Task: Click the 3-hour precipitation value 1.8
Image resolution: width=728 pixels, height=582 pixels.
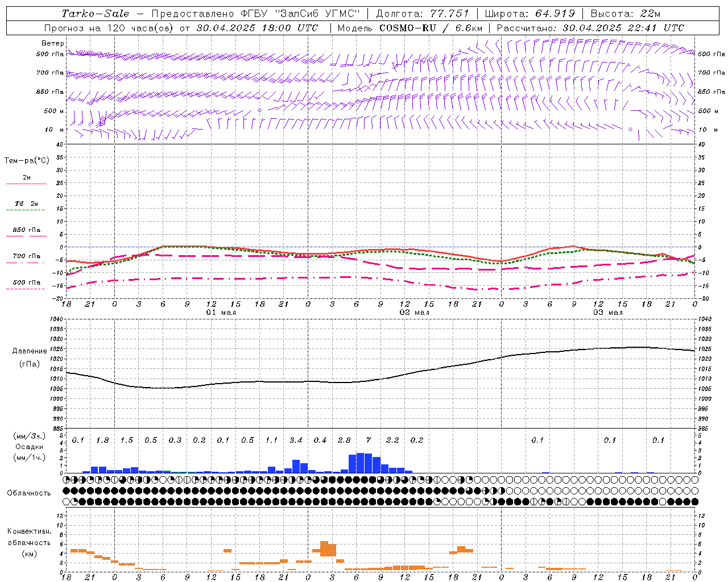Action: (x=102, y=440)
